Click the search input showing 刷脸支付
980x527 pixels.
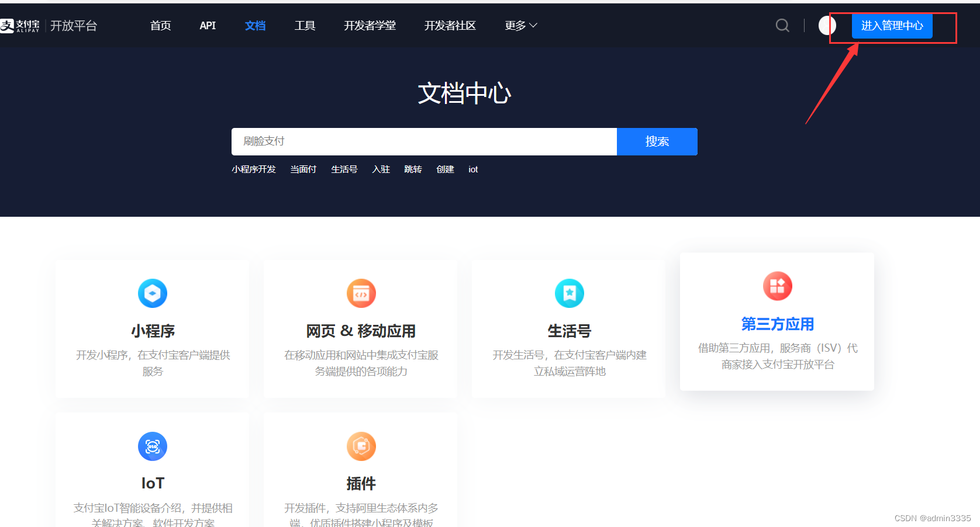point(424,141)
